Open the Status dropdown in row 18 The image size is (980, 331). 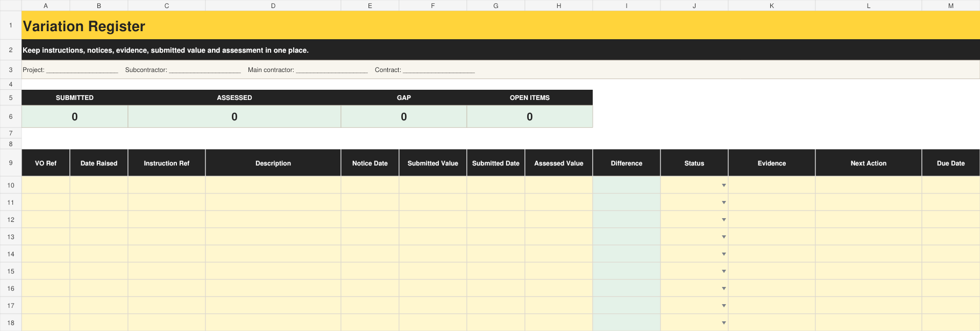723,323
